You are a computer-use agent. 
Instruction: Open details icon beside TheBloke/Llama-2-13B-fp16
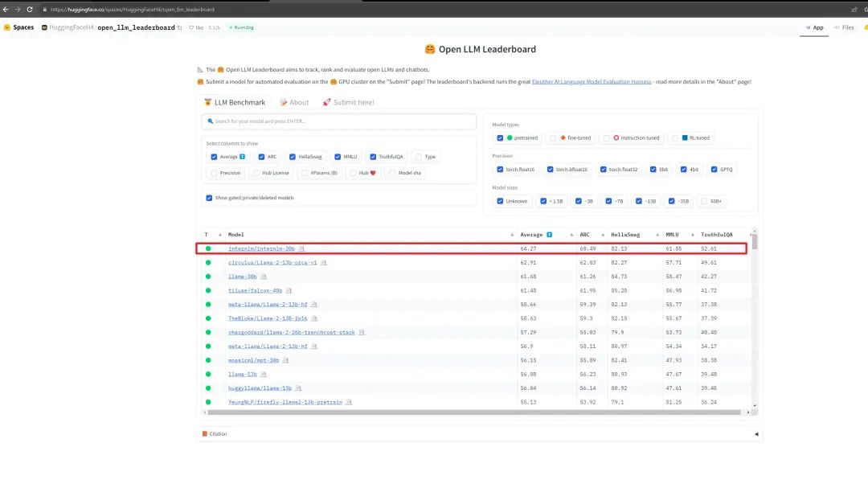click(x=314, y=318)
